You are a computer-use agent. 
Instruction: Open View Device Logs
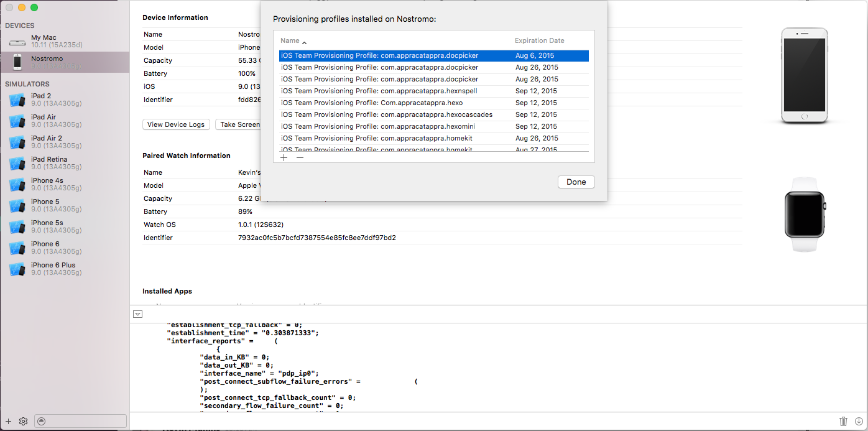pos(176,124)
